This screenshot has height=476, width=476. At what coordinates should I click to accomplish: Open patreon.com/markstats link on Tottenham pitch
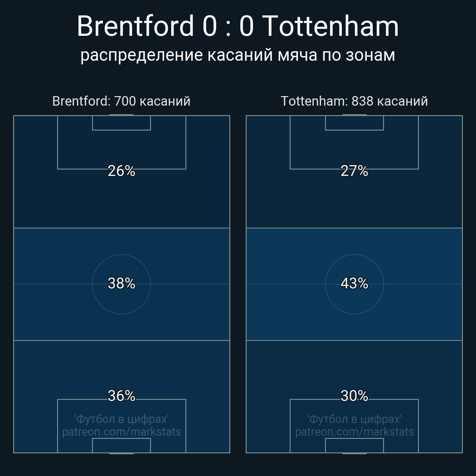pyautogui.click(x=355, y=432)
